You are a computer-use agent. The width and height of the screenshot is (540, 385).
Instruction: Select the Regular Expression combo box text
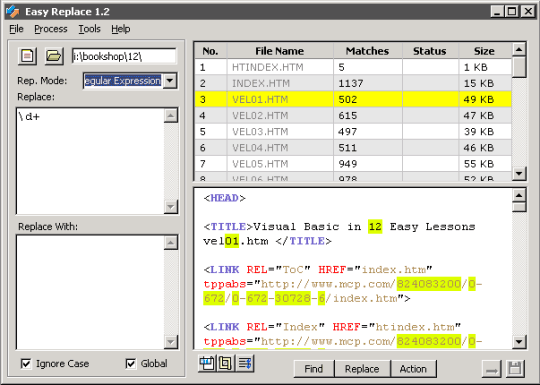click(x=123, y=81)
